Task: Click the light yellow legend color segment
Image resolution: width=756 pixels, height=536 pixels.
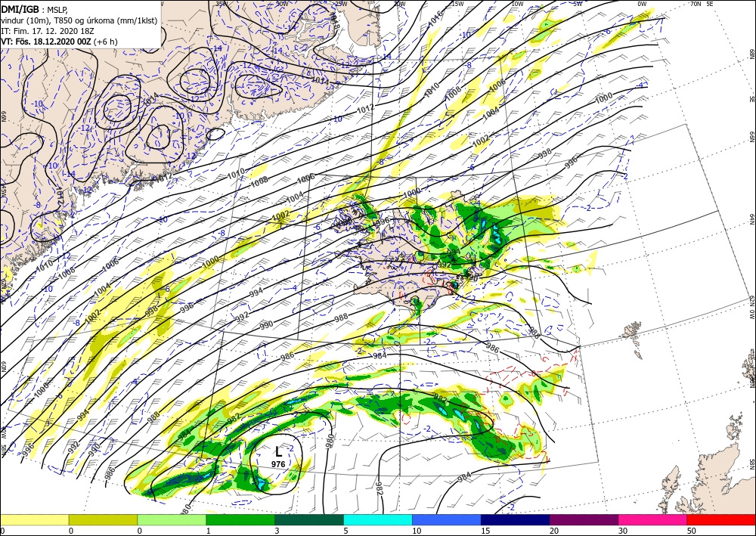Action: tap(34, 519)
